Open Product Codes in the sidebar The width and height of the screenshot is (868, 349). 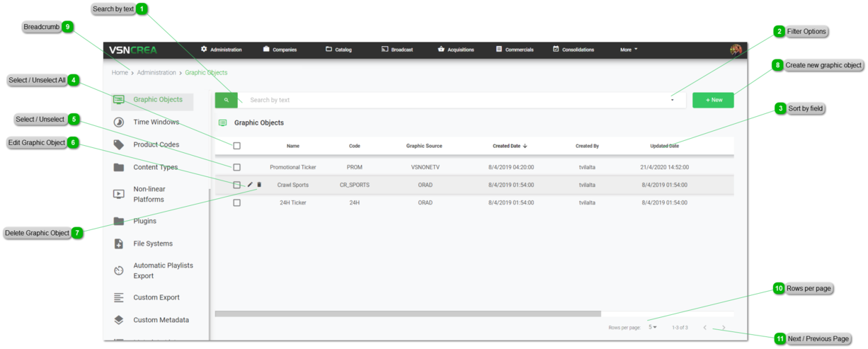(156, 145)
